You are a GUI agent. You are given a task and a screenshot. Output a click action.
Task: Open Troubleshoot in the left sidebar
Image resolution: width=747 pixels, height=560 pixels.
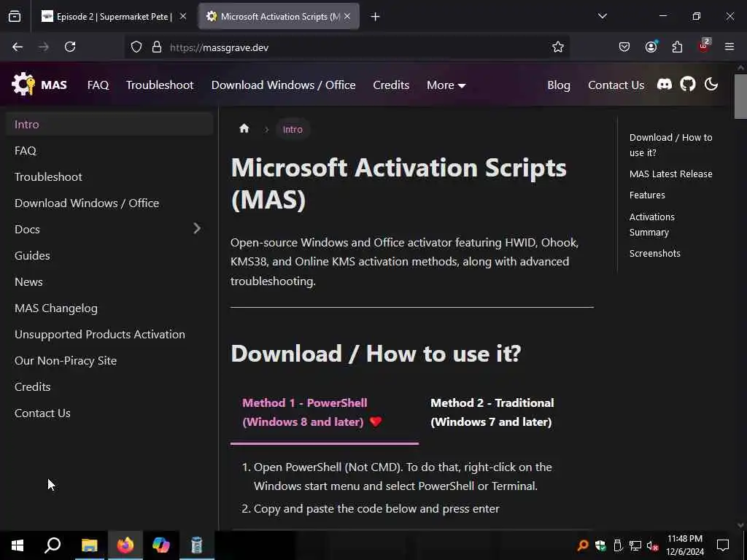tap(109, 176)
